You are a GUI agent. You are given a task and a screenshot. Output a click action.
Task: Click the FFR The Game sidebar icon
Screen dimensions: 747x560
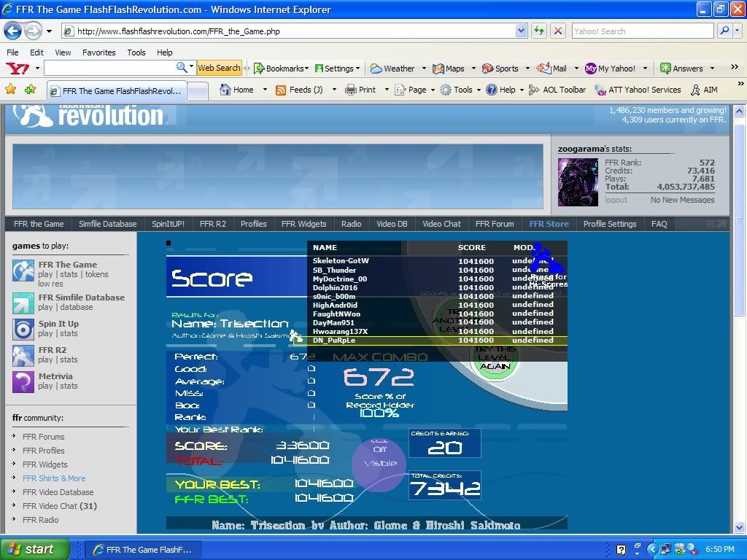pyautogui.click(x=23, y=271)
